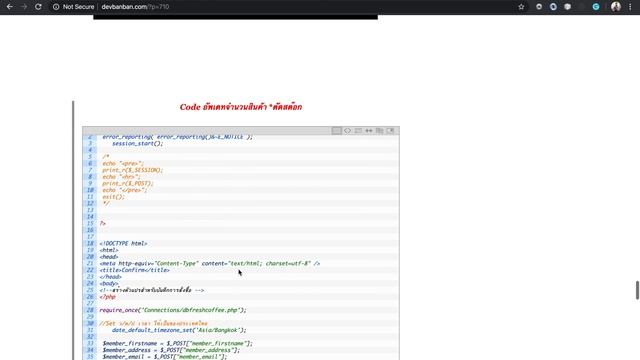640x360 pixels.
Task: Click the meta http-equiv Content-Type line
Action: coord(209,264)
